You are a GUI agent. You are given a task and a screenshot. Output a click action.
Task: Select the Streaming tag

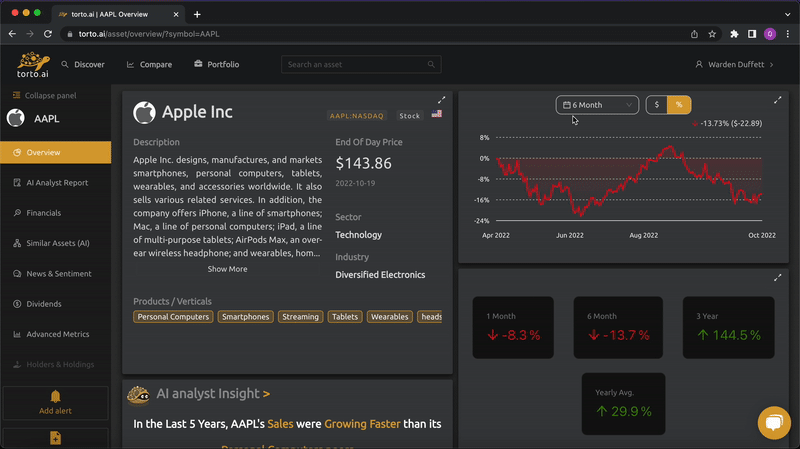301,317
